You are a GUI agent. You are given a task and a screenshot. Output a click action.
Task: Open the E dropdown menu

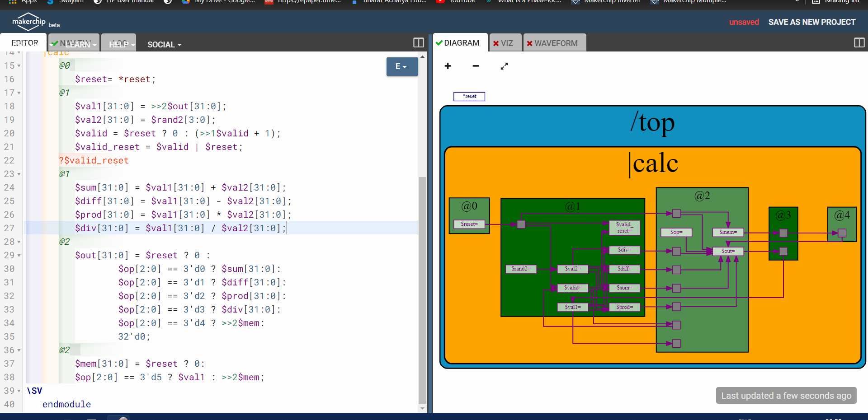point(402,66)
